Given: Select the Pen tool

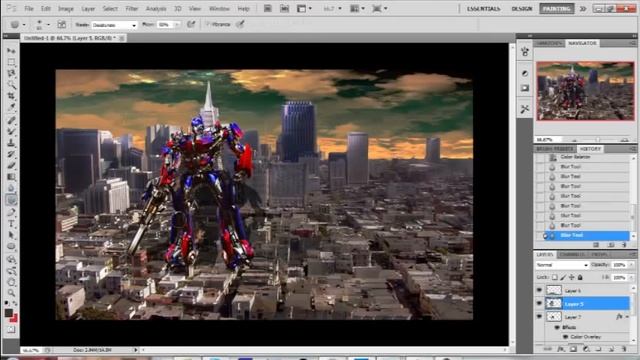Looking at the screenshot, I should coord(11,212).
